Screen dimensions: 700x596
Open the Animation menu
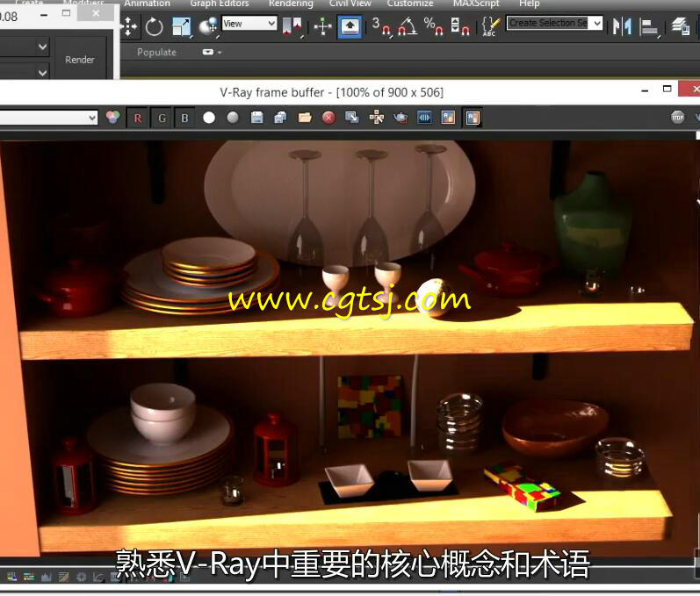coord(147,4)
